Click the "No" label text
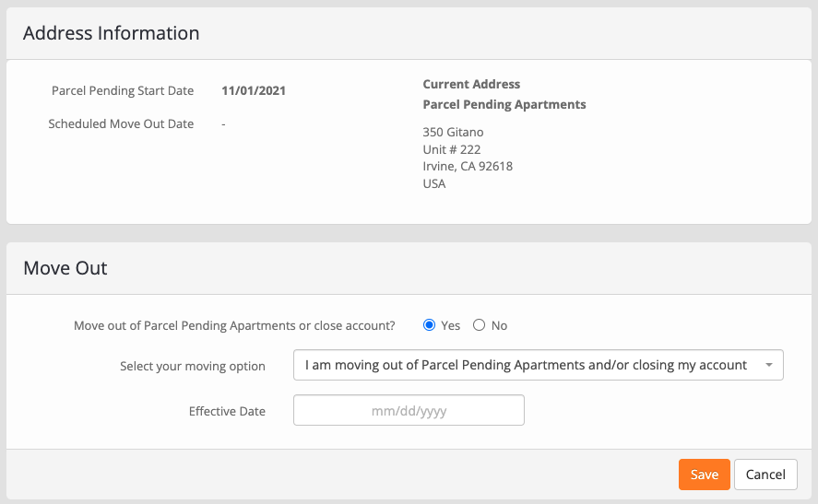This screenshot has height=504, width=818. (499, 326)
